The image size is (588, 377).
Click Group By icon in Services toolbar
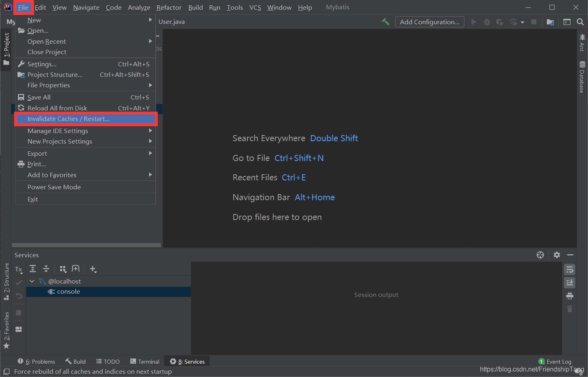click(x=63, y=269)
